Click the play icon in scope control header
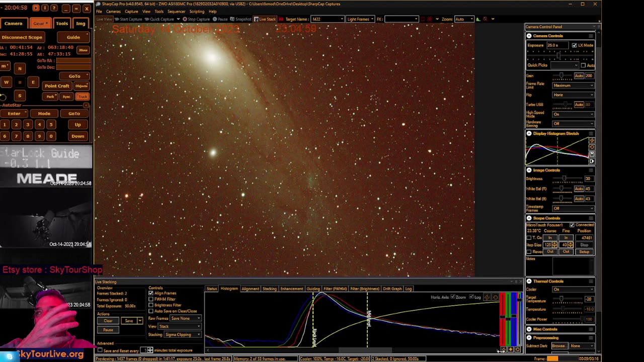 (x=36, y=8)
